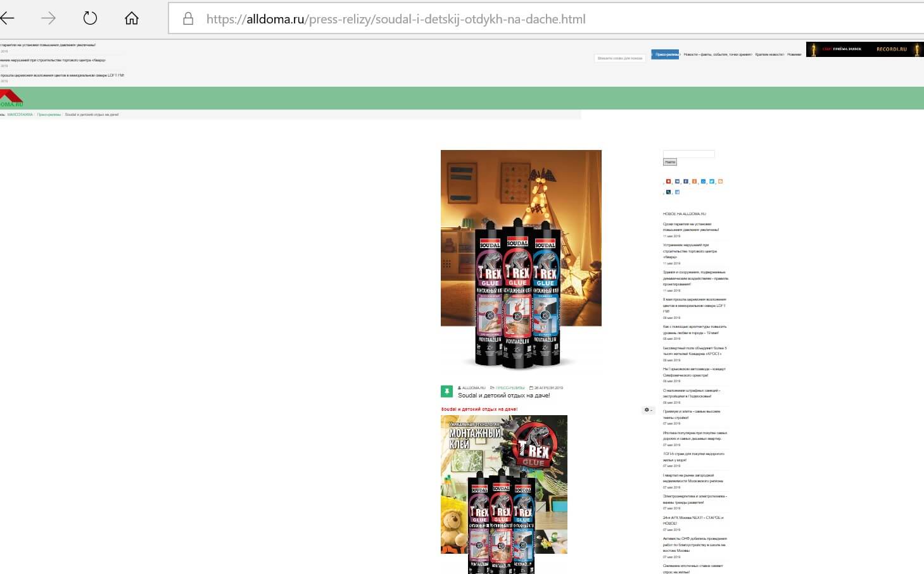This screenshot has height=574, width=924.
Task: Click the red social icon in the sidebar
Action: [x=668, y=182]
